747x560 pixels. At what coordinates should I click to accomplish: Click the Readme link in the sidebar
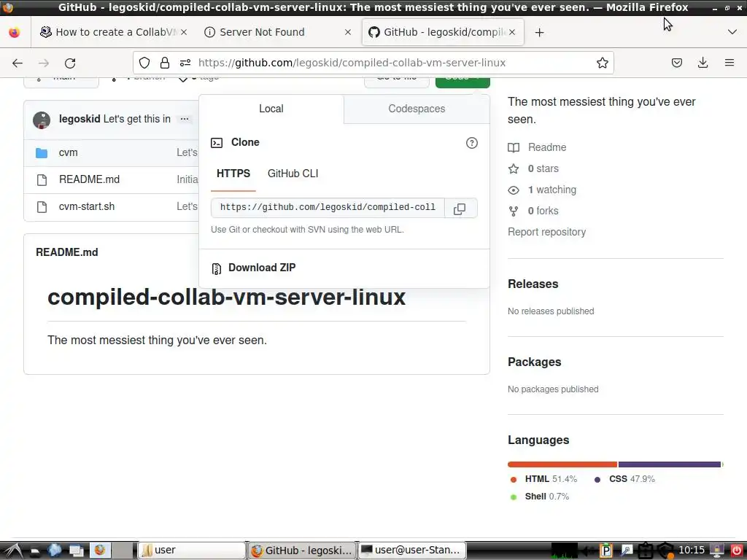547,147
